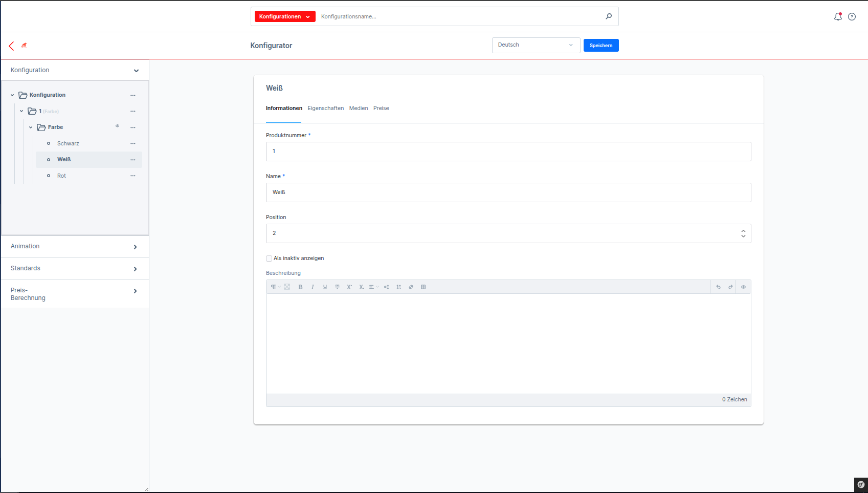The image size is (868, 493).
Task: Enable the 'Als inaktiv anzeigen' checkbox
Action: point(269,259)
